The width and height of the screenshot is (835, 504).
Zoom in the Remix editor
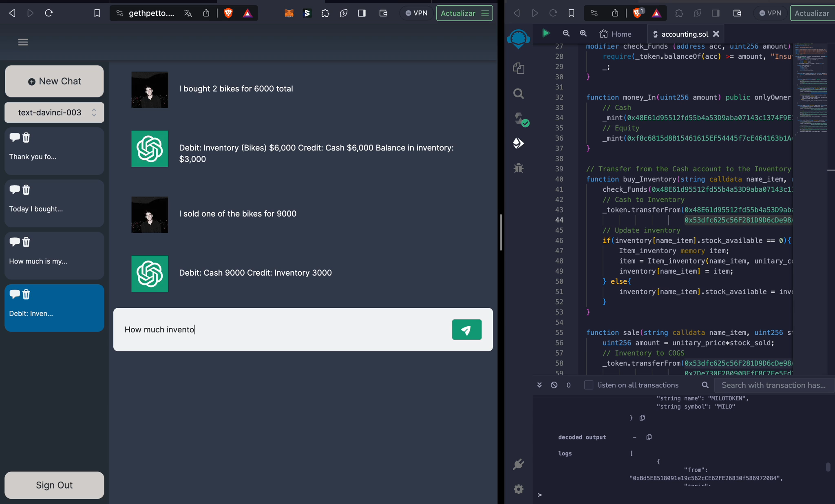tap(583, 33)
